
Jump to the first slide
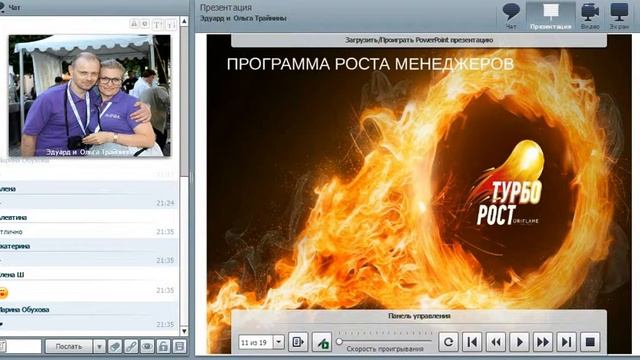tap(472, 342)
